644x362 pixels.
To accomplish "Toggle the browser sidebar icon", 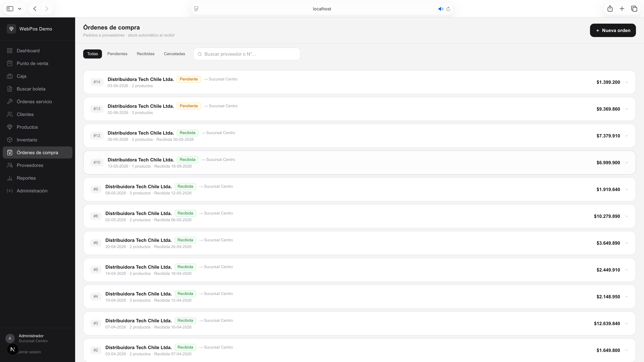I will click(10, 9).
